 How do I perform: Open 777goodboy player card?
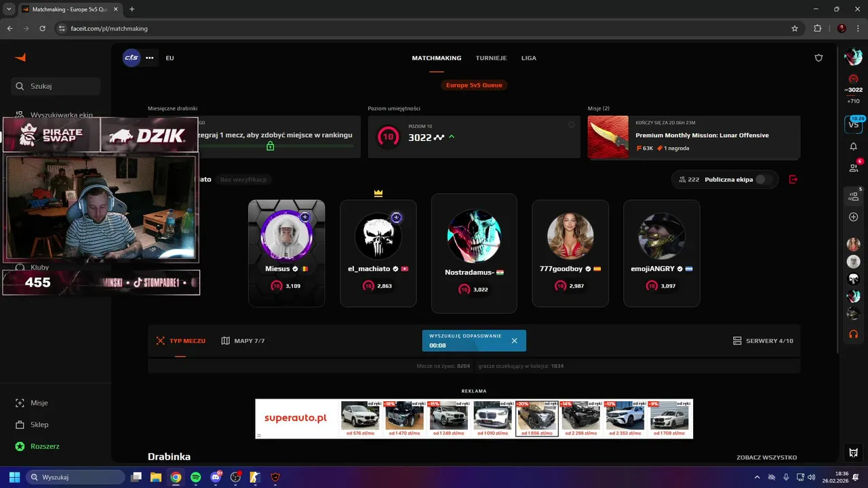570,253
